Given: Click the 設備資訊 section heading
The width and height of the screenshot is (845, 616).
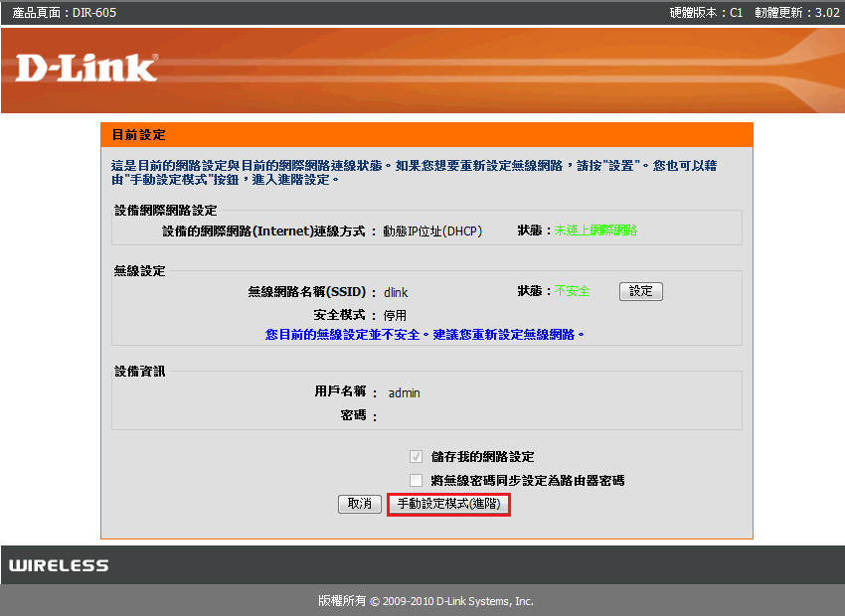Looking at the screenshot, I should click(140, 371).
